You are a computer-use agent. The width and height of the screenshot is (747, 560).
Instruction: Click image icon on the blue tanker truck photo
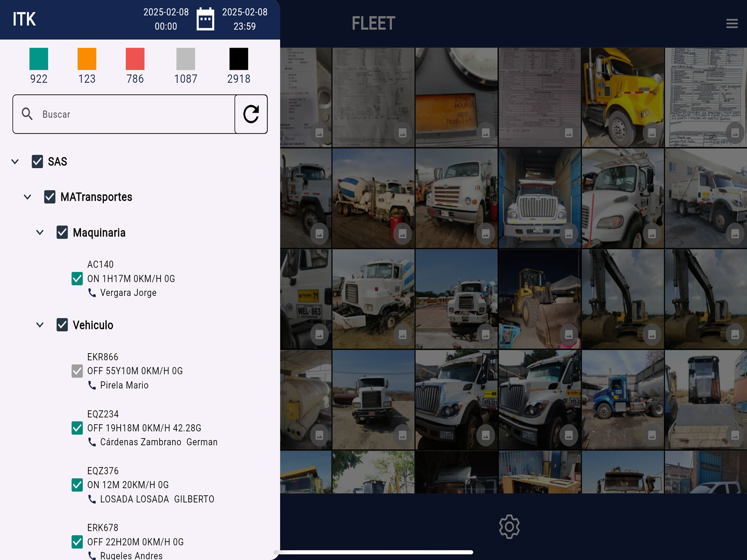652,435
